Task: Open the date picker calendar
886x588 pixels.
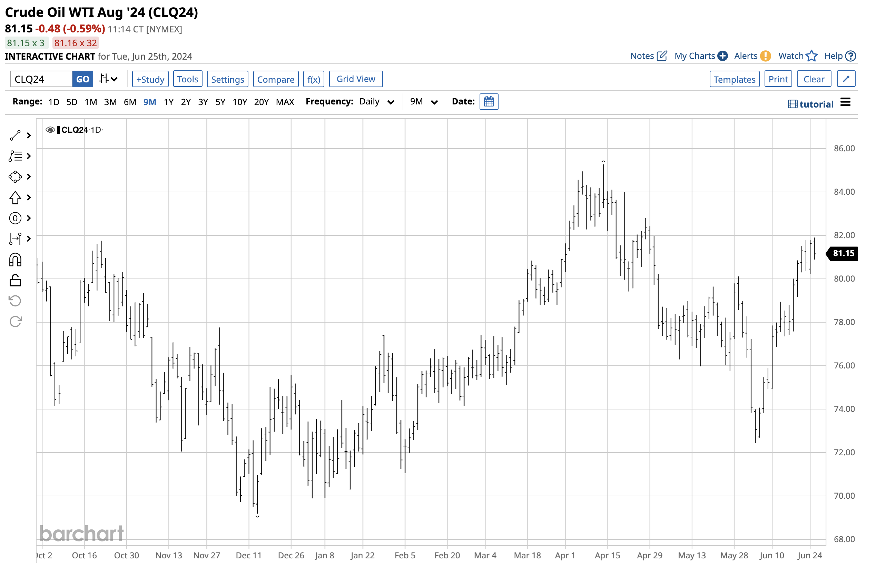Action: pyautogui.click(x=489, y=101)
